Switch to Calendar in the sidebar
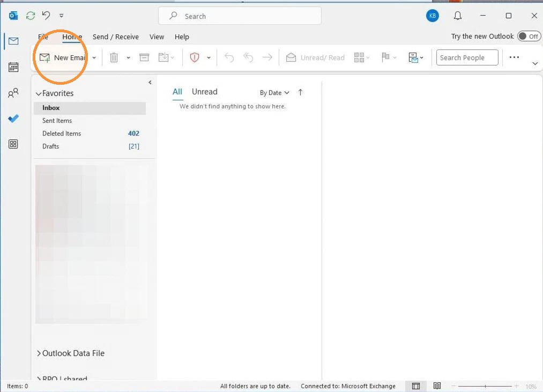This screenshot has width=543, height=392. tap(13, 67)
